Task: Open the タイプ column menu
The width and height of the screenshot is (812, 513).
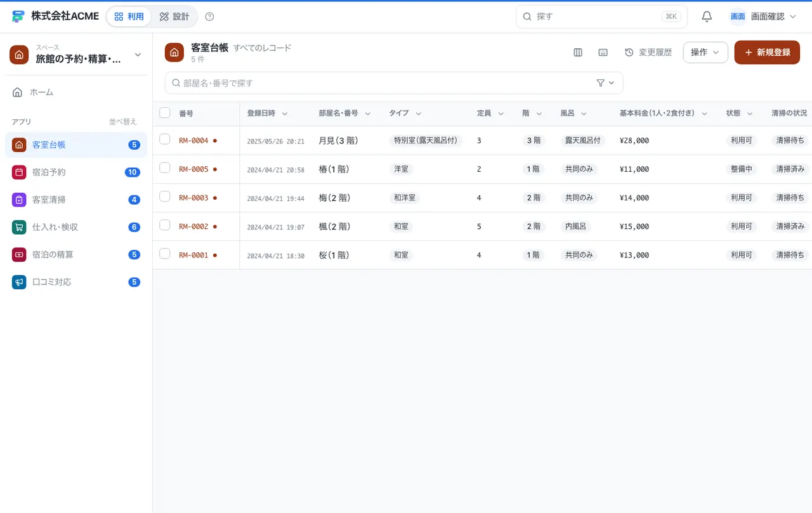Action: [x=418, y=114]
